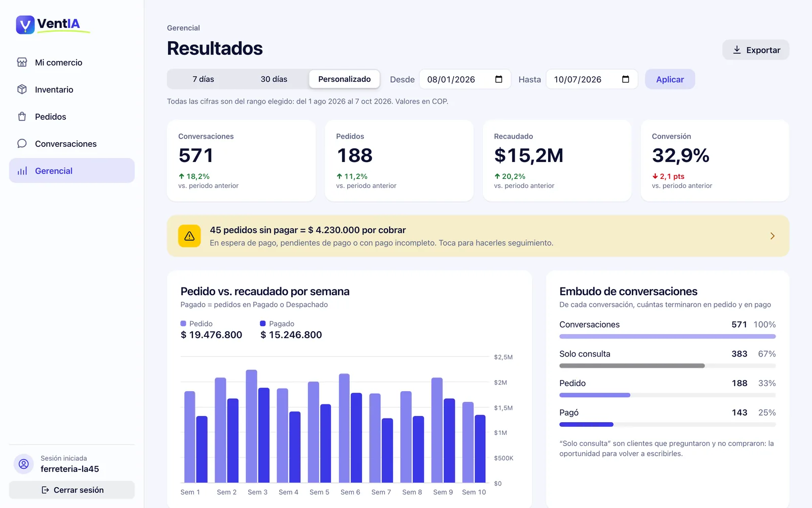Click the Gerencial bar chart icon
Screen dimensions: 812x508
(x=22, y=171)
